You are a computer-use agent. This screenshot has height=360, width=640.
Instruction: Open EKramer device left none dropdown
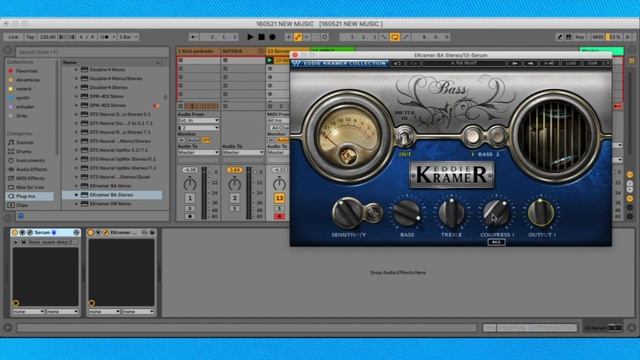pyautogui.click(x=104, y=311)
